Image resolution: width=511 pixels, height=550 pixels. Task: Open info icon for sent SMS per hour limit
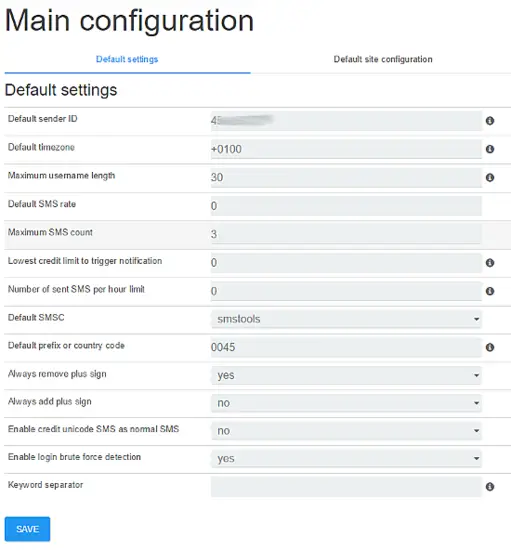point(490,291)
